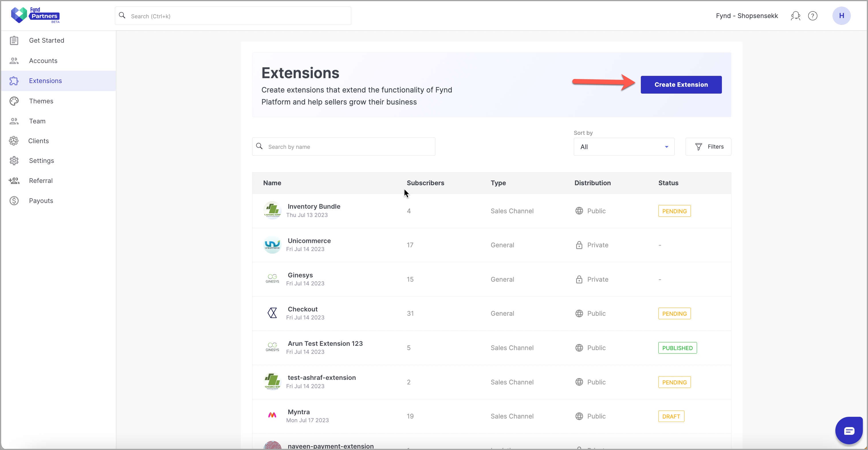Click the Settings gear icon
Image resolution: width=868 pixels, height=450 pixels.
coord(14,161)
